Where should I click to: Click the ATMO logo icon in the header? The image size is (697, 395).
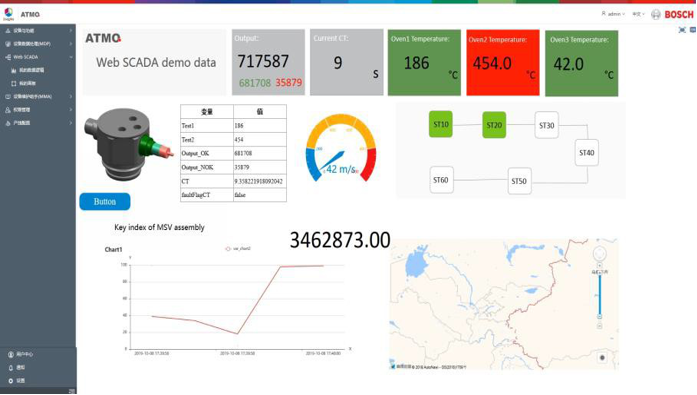(8, 14)
